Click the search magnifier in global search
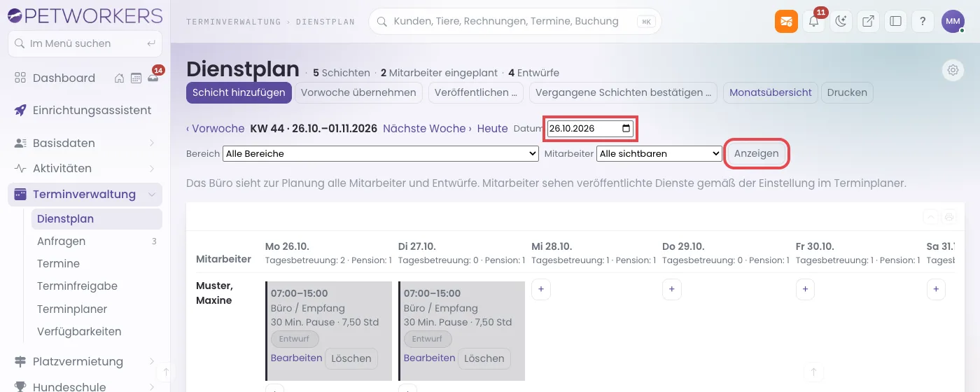This screenshot has width=980, height=392. [x=382, y=21]
